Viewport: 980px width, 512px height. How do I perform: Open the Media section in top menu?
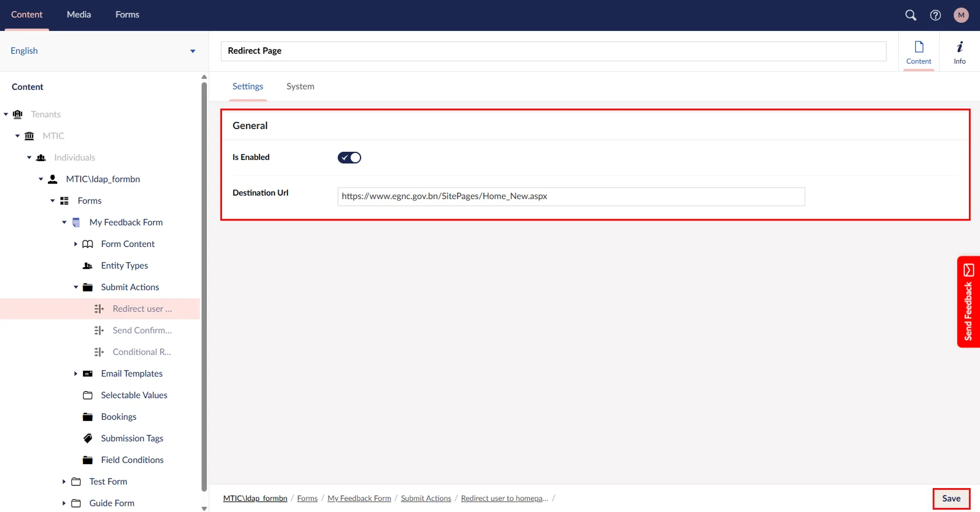coord(79,15)
